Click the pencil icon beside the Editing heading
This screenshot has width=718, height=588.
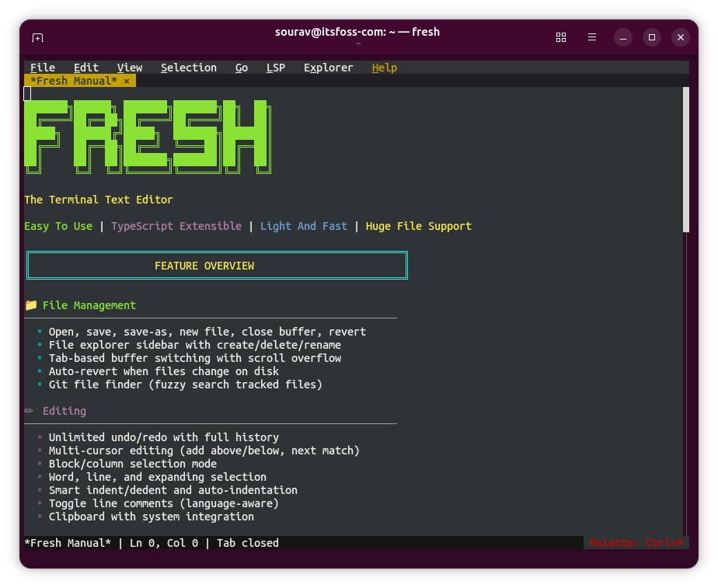coord(28,410)
